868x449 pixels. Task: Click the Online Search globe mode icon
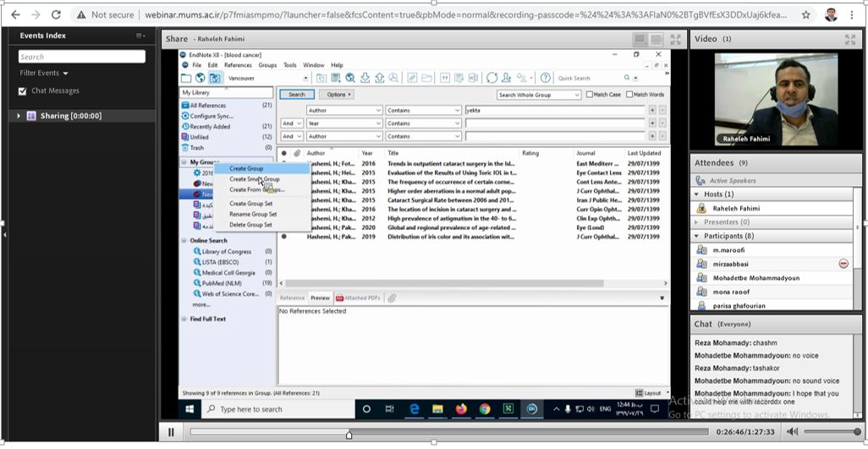pyautogui.click(x=201, y=78)
